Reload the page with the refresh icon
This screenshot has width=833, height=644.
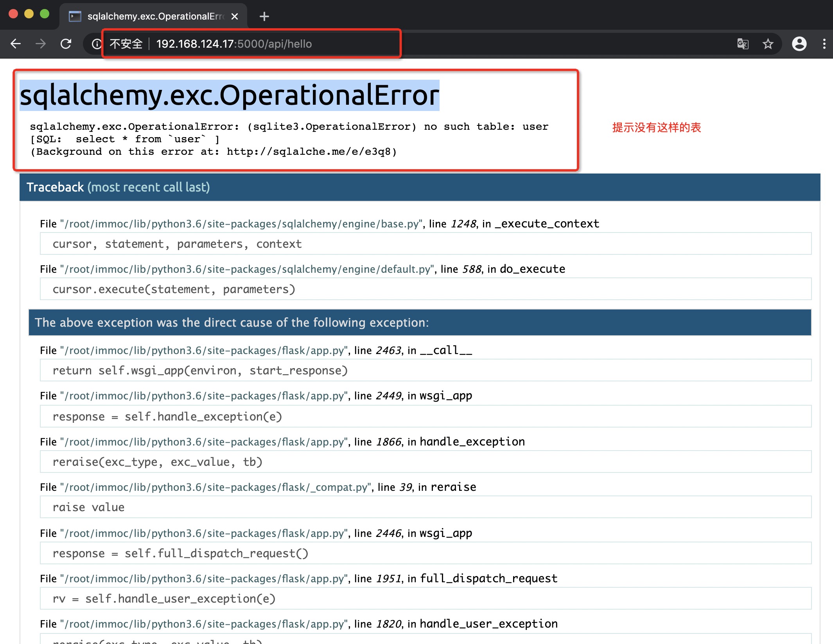pyautogui.click(x=66, y=44)
